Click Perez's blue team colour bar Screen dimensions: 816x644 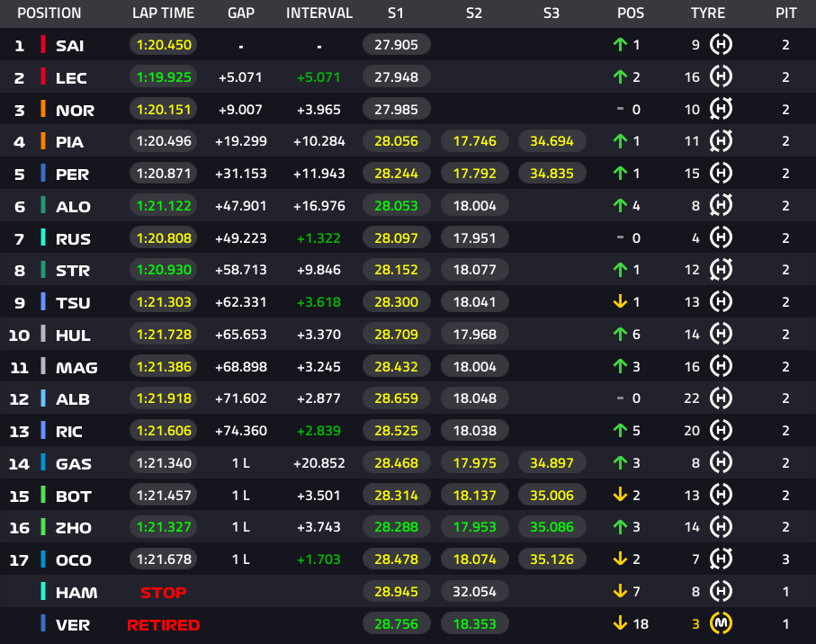[x=43, y=173]
